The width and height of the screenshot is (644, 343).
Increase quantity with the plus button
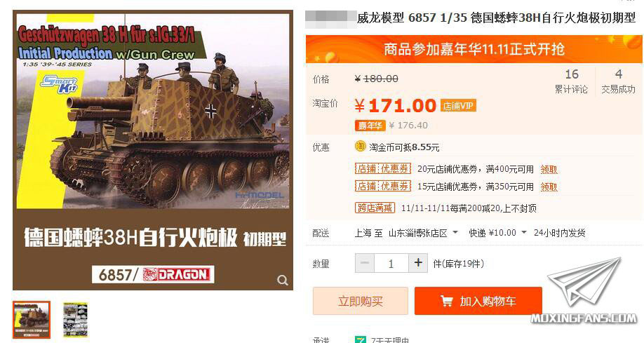click(418, 263)
